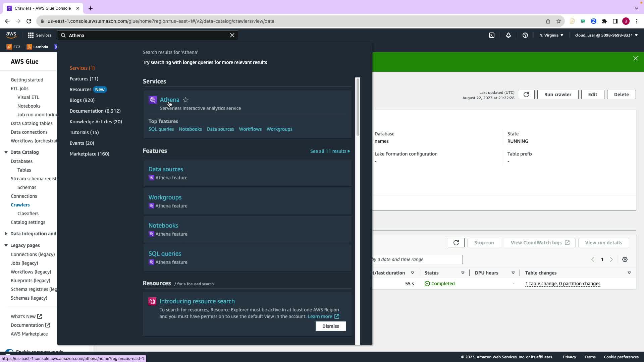Open the Services grid menu icon

tap(31, 35)
